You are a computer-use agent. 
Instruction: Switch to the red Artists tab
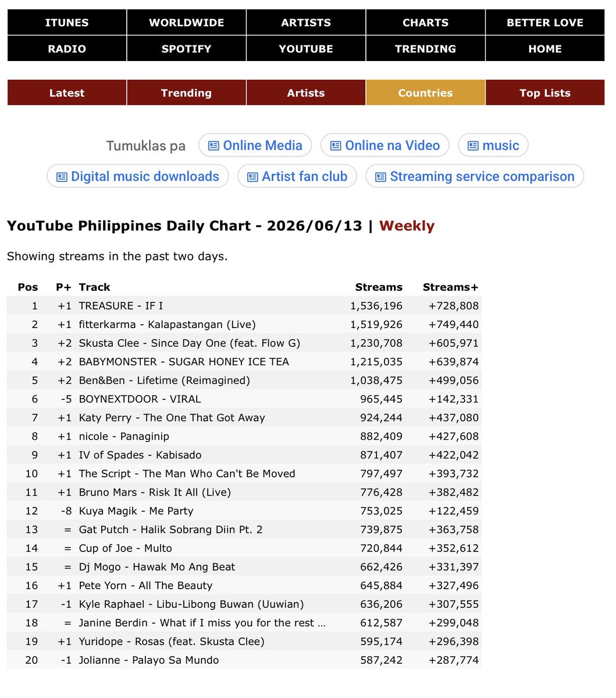click(x=306, y=93)
